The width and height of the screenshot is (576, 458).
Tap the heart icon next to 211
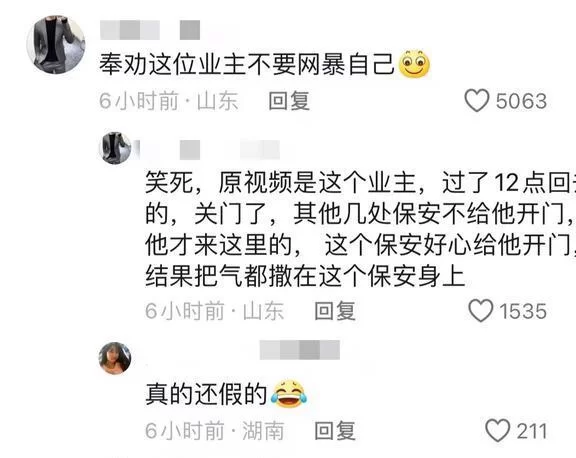(x=497, y=430)
